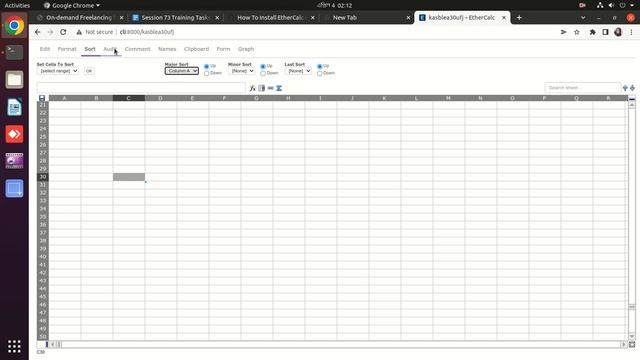
Task: Switch to the Format tab
Action: tap(67, 49)
